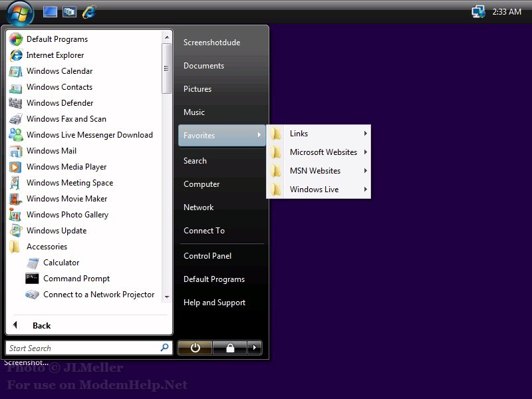Click the Start Search input box
The height and width of the screenshot is (399, 532).
coord(83,348)
